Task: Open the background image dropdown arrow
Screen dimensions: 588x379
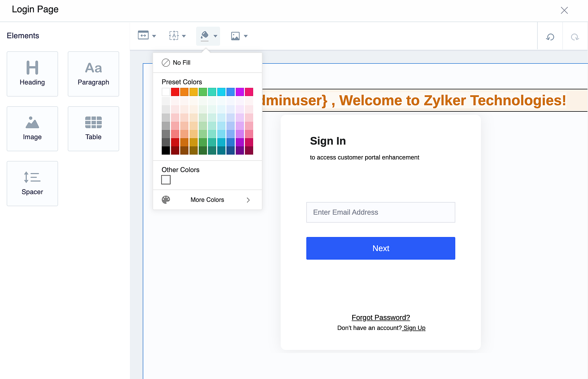Action: [x=246, y=36]
